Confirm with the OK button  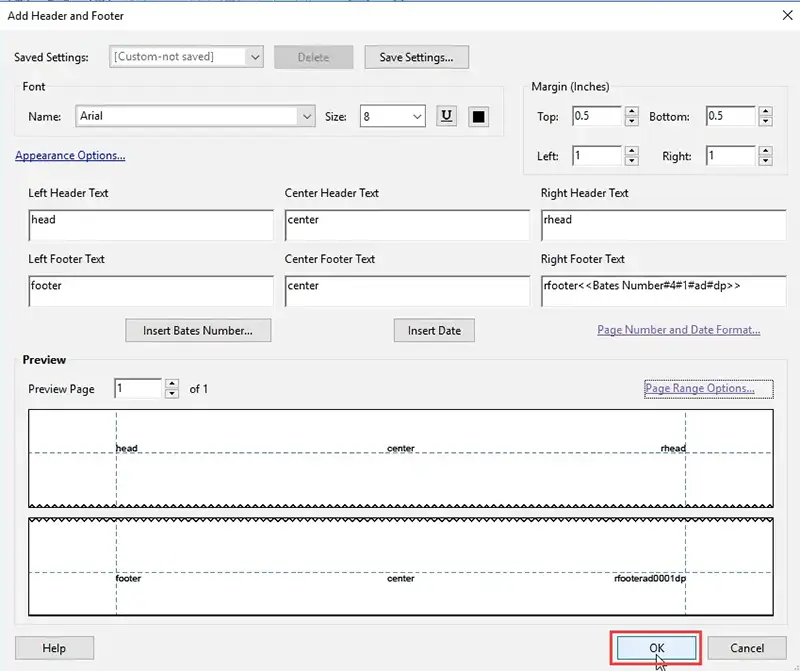pyautogui.click(x=656, y=648)
